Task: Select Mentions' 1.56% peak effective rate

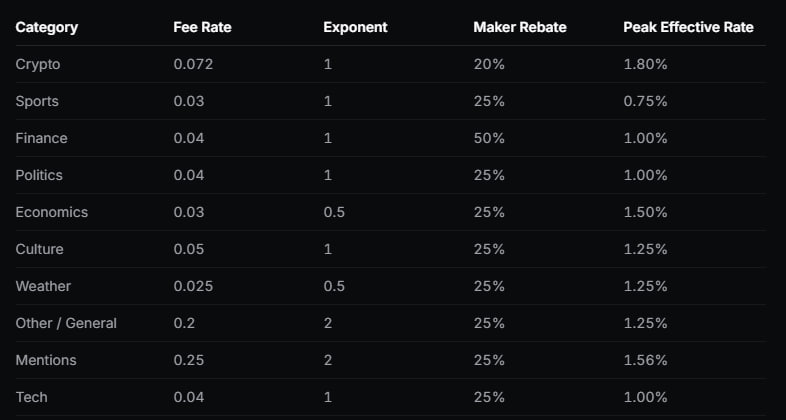Action: click(645, 360)
